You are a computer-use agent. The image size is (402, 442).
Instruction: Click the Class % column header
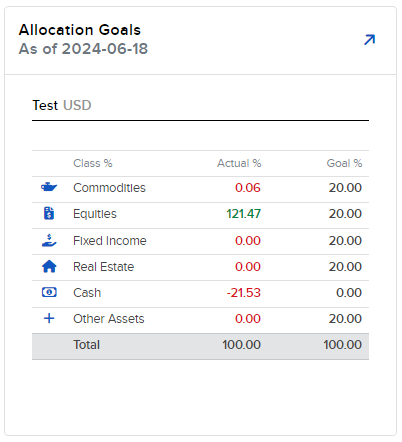(93, 163)
